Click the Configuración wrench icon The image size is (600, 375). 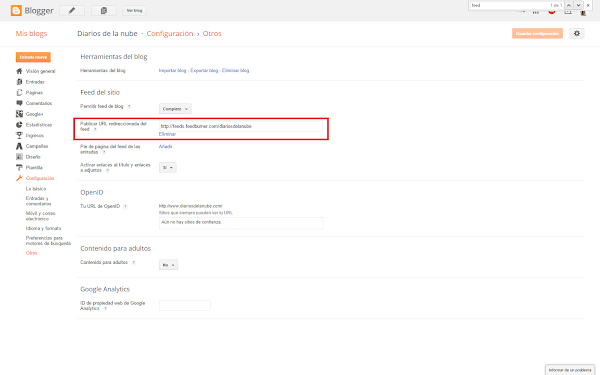click(x=19, y=178)
